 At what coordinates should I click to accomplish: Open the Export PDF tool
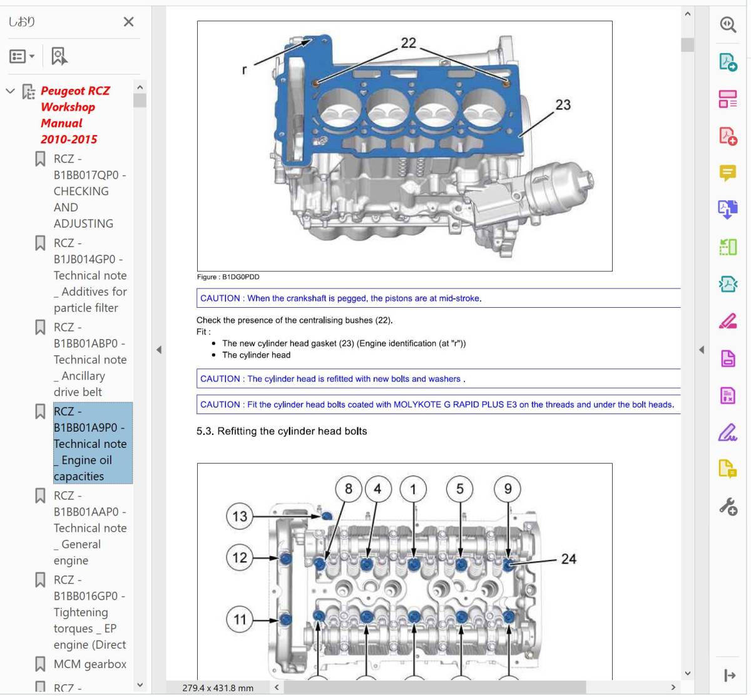tap(727, 62)
